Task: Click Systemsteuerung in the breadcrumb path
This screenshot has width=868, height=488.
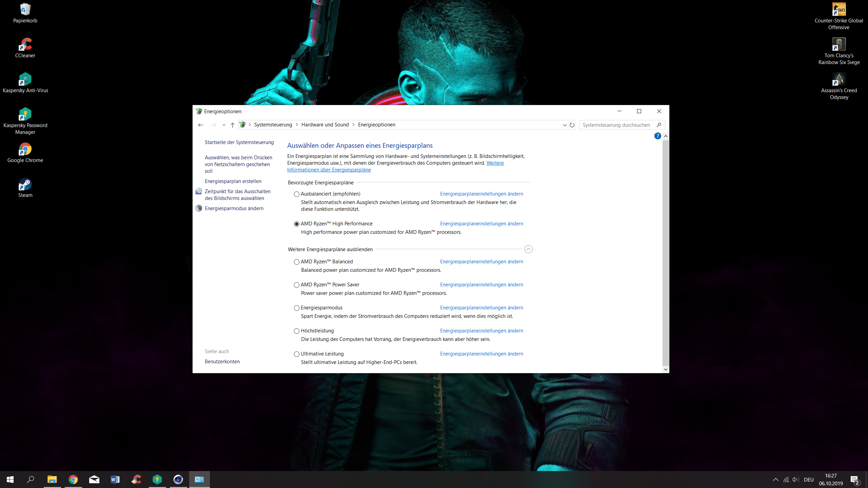Action: pyautogui.click(x=273, y=125)
